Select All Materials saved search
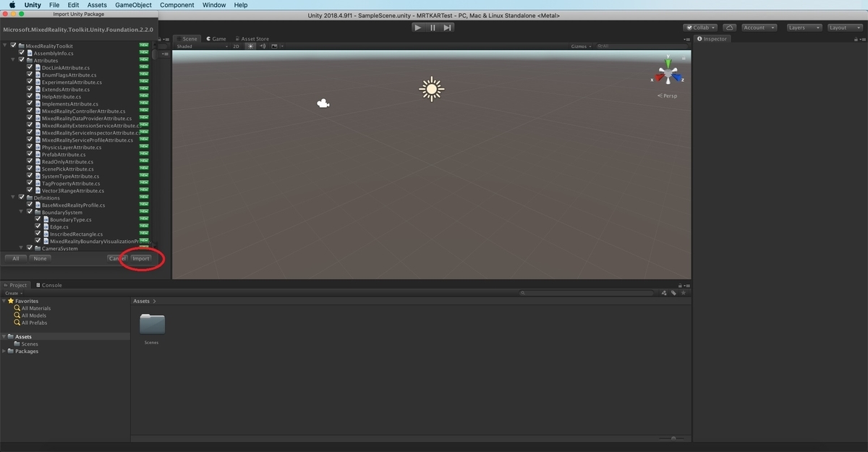 tap(36, 308)
